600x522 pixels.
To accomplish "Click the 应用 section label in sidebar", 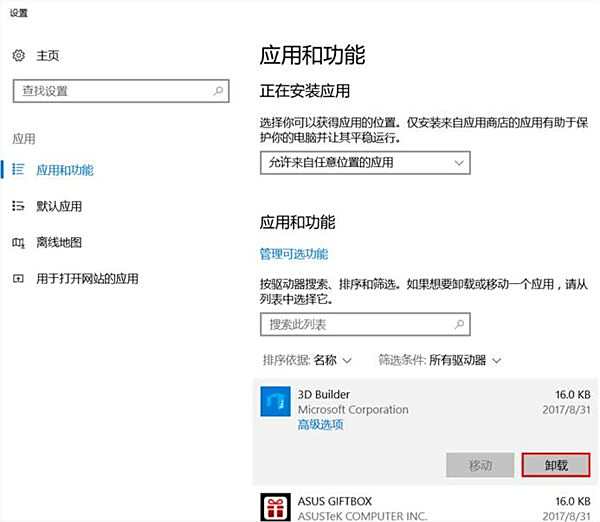I will click(x=24, y=139).
